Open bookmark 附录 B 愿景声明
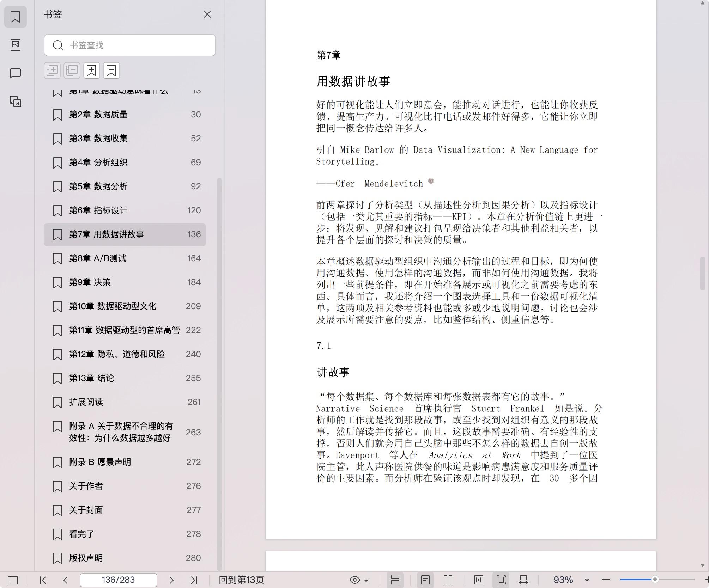 125,462
